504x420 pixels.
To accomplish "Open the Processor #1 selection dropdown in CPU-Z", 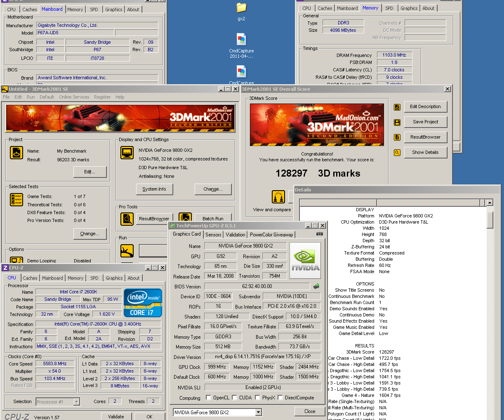I will [77, 401].
